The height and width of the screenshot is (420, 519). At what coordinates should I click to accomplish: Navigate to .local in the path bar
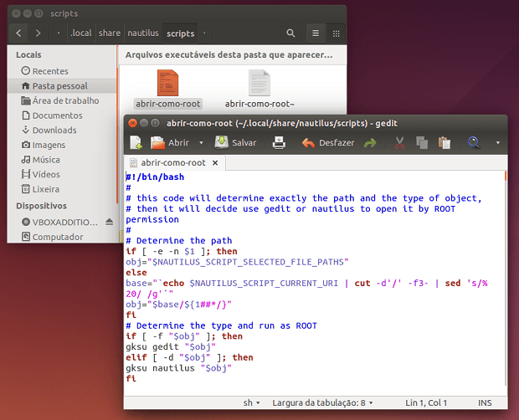[81, 33]
